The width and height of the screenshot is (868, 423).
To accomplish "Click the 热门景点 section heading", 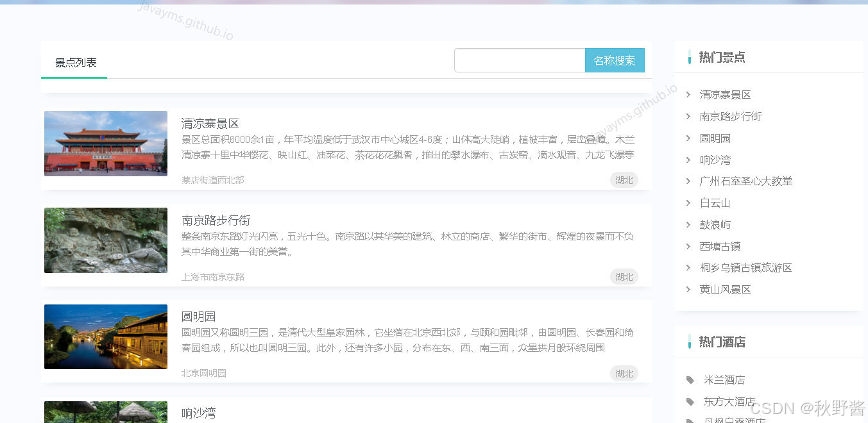I will 722,57.
